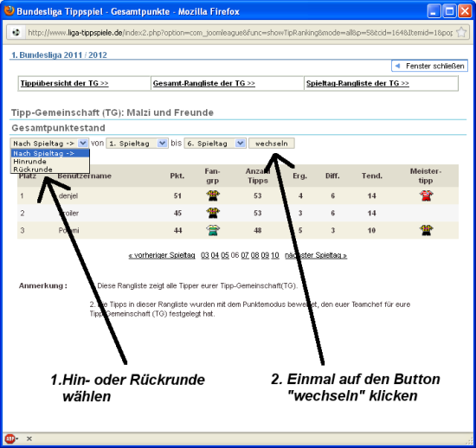Click the Fangruppe jersey in row 2
The image size is (476, 448).
click(213, 213)
